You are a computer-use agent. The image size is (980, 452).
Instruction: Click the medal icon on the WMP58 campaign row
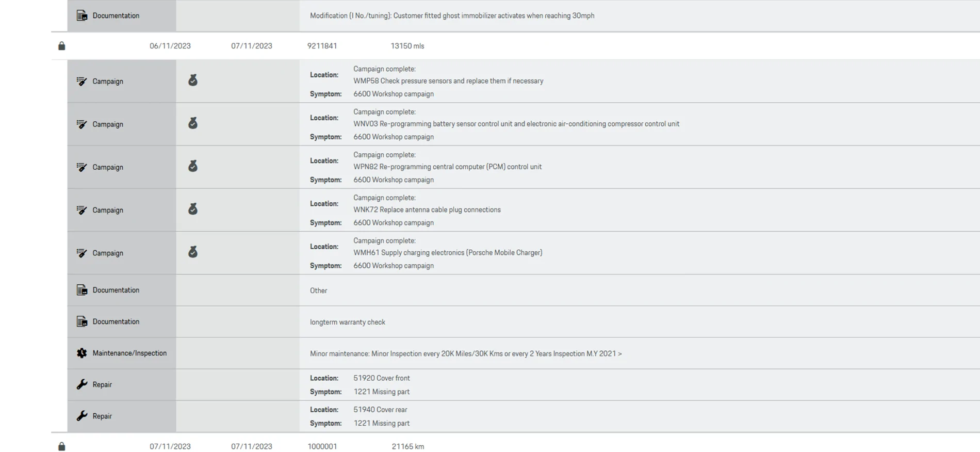click(x=193, y=80)
